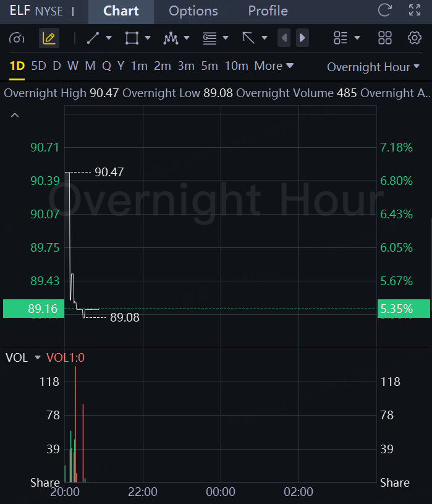Viewport: 432px width, 504px height.
Task: Toggle the drawing pencil tool
Action: point(48,38)
